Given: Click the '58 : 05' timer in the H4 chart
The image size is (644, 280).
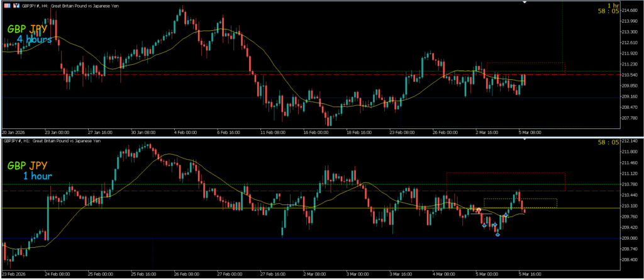Looking at the screenshot, I should click(x=609, y=11).
